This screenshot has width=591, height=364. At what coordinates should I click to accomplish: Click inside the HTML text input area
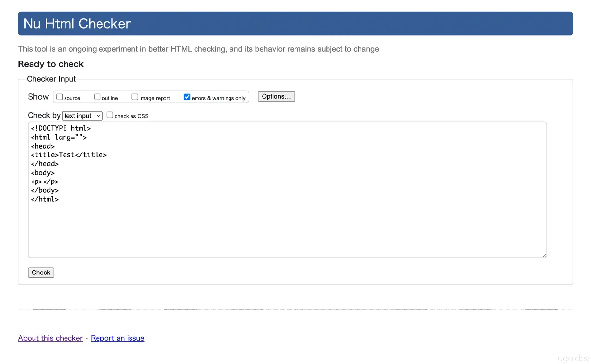[x=287, y=190]
